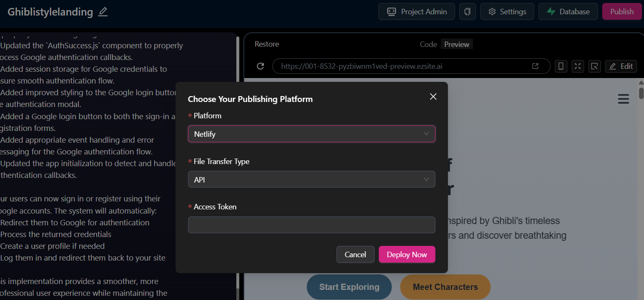Open the Platform dropdown showing Netlify
The width and height of the screenshot is (644, 300).
click(311, 134)
